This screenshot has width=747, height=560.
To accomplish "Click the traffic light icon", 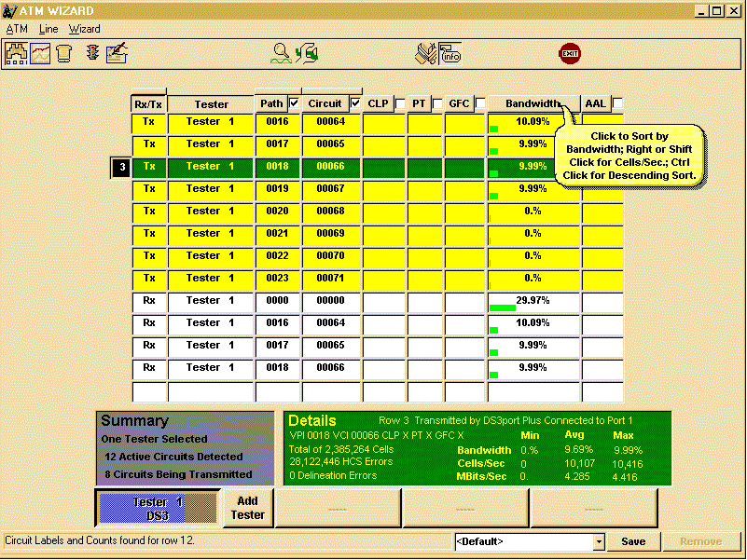I will [92, 52].
